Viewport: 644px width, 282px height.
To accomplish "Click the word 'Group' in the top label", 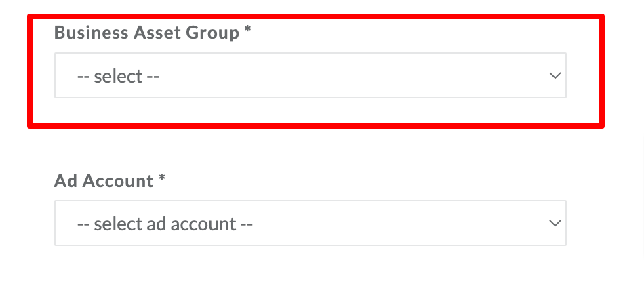I will coord(213,34).
